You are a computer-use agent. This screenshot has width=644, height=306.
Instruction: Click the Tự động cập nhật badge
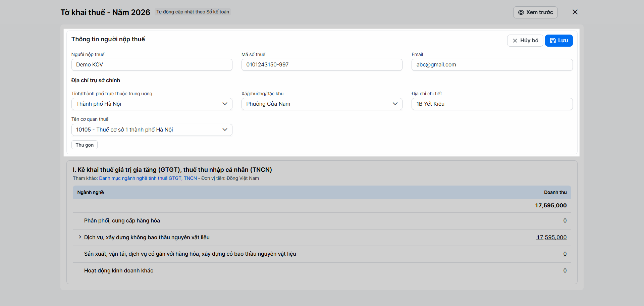tap(193, 12)
